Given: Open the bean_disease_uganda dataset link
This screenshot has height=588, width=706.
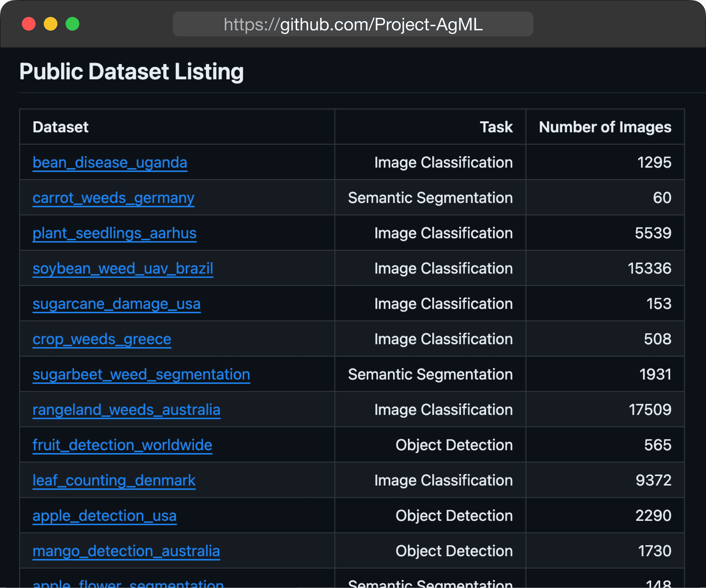Looking at the screenshot, I should point(110,162).
